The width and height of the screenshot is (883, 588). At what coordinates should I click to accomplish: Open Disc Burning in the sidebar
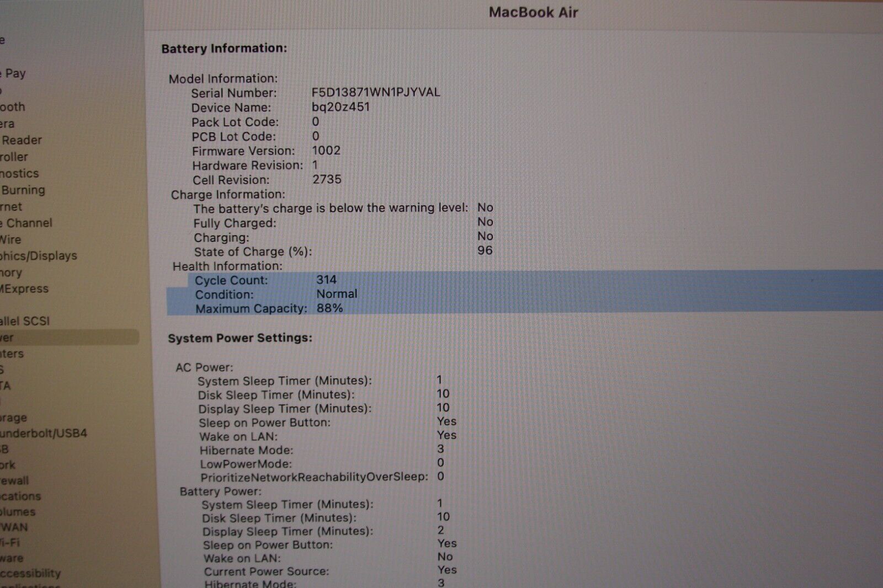click(x=23, y=190)
